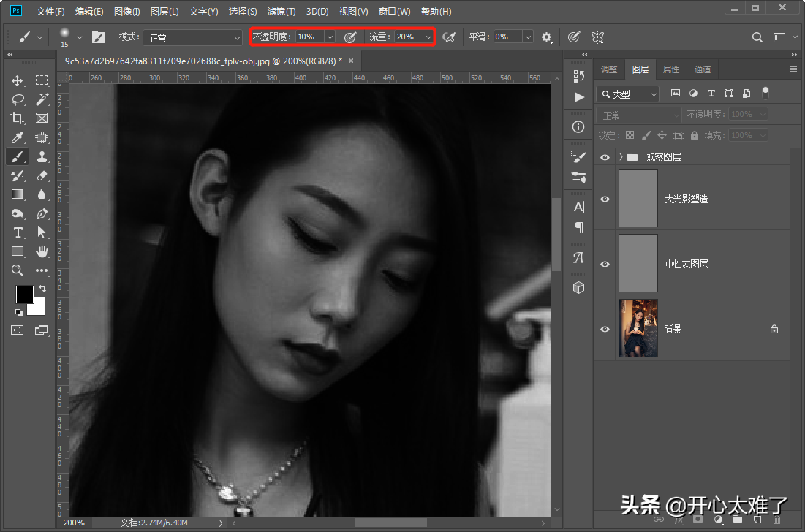Screen dimensions: 805x532
Task: Click the 大光影塑造 layer thumbnail
Action: (x=638, y=199)
